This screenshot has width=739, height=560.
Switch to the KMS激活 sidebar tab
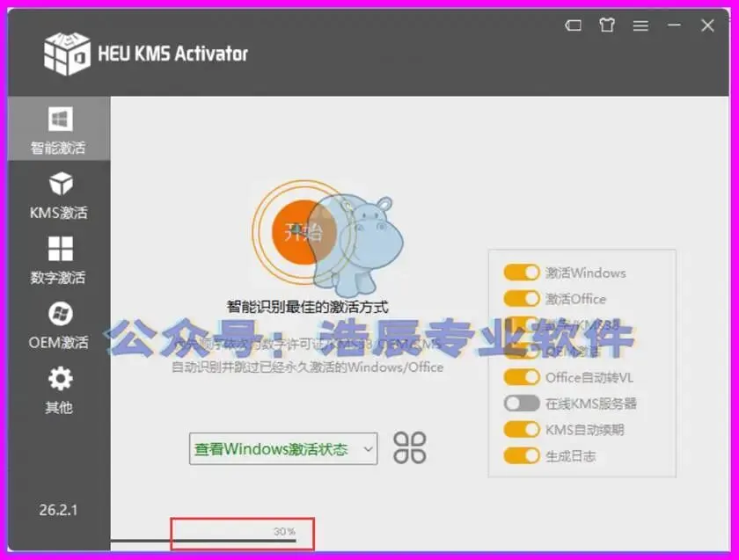[59, 196]
